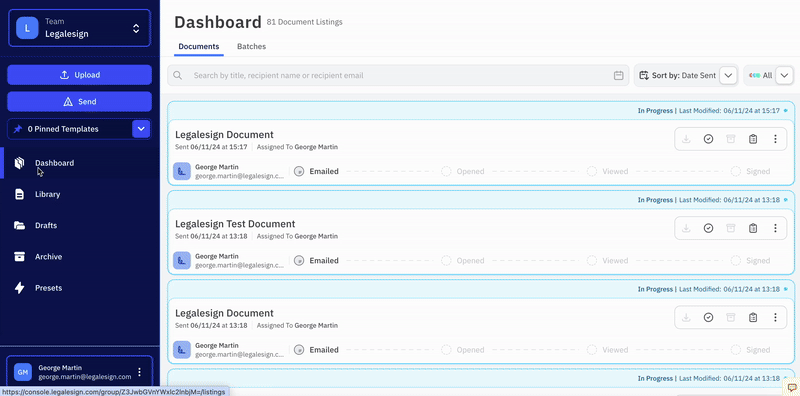Screen dimensions: 800x396
Task: Clipboard icon on Legalesign Test Document
Action: 753,228
